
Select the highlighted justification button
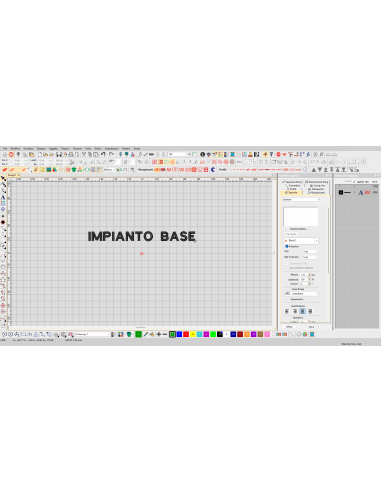302,311
